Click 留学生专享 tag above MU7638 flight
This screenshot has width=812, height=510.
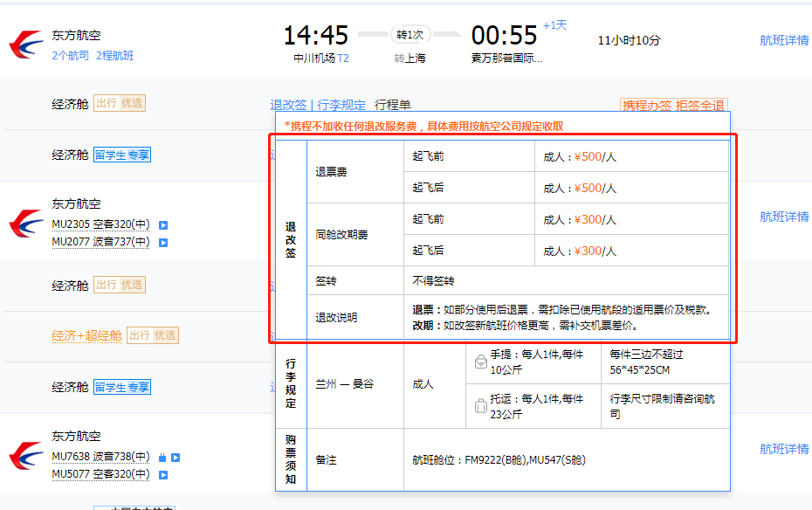pos(122,387)
